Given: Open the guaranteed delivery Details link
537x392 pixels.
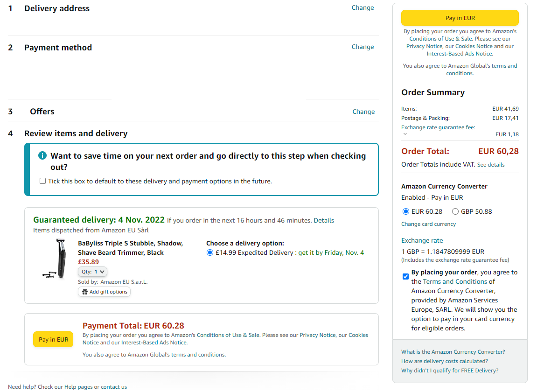Looking at the screenshot, I should pos(324,220).
